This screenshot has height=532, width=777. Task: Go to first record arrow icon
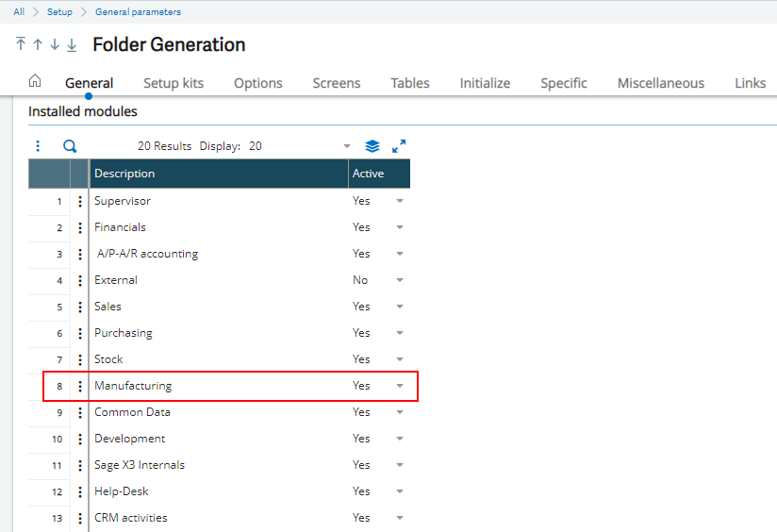coord(21,44)
